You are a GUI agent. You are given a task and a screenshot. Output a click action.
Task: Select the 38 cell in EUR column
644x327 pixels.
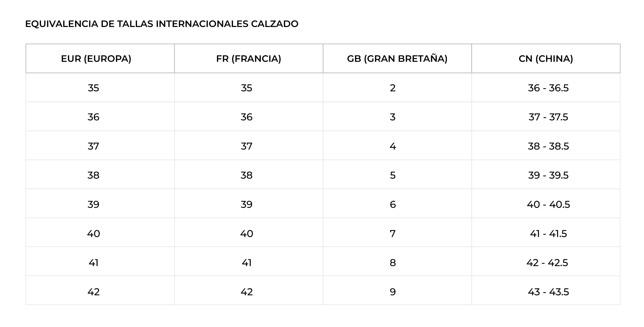point(93,175)
